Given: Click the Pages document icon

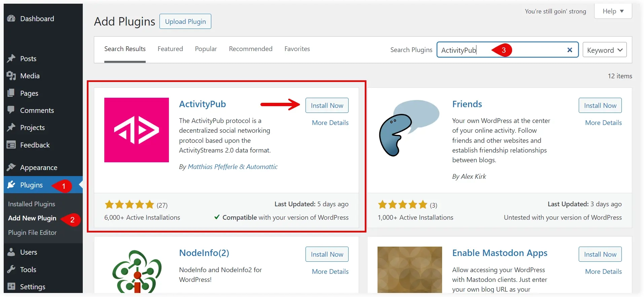Looking at the screenshot, I should (11, 93).
